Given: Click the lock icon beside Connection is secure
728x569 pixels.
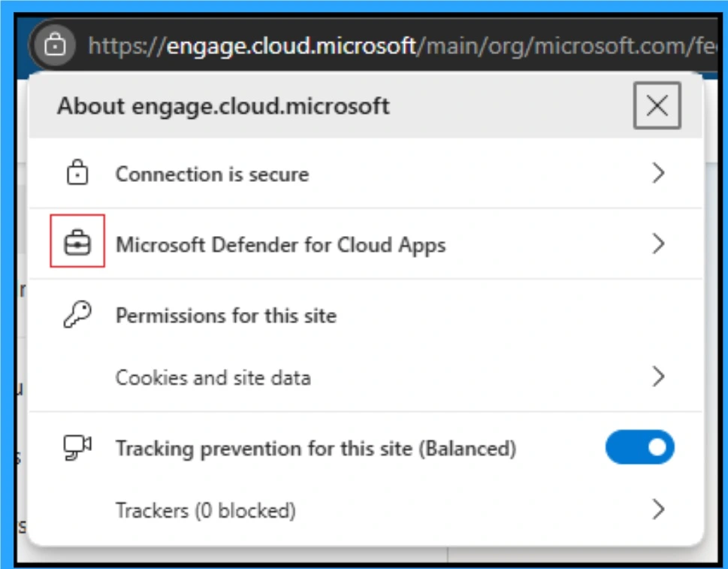Looking at the screenshot, I should point(80,173).
